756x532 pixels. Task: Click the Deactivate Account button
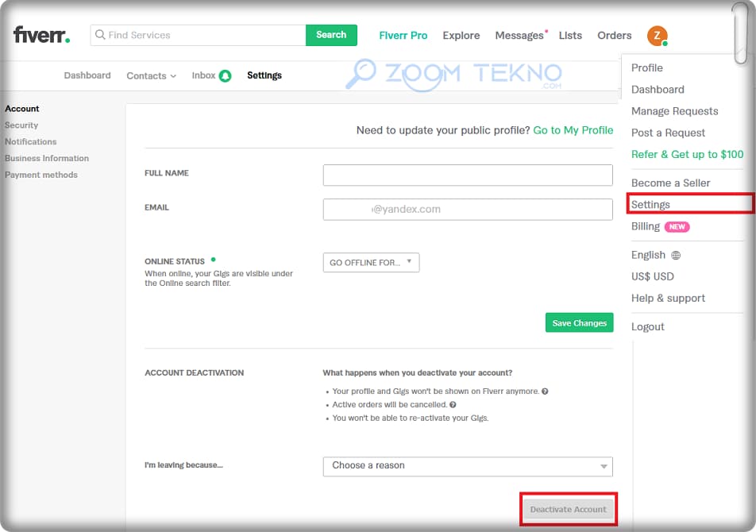568,509
